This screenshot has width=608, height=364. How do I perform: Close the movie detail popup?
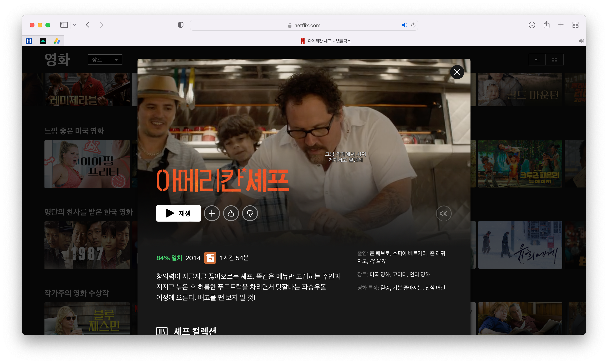457,72
